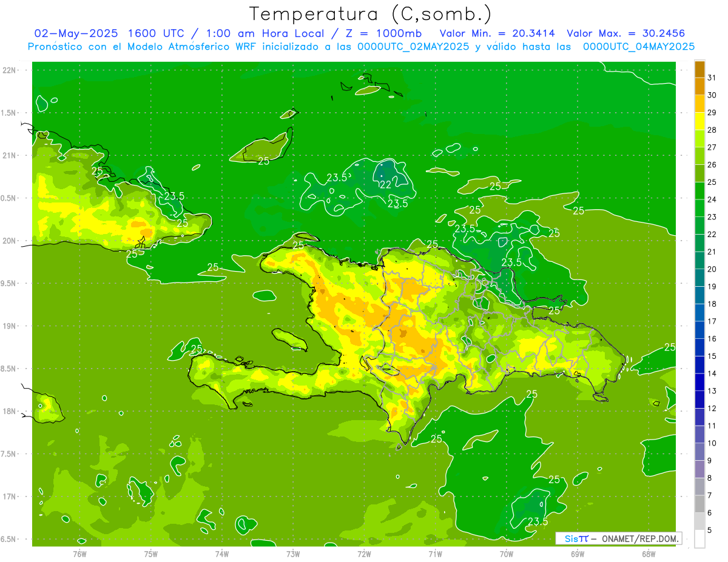Pick the yellow colorbar swatch between 28 and 29
This screenshot has width=728, height=562.
699,121
